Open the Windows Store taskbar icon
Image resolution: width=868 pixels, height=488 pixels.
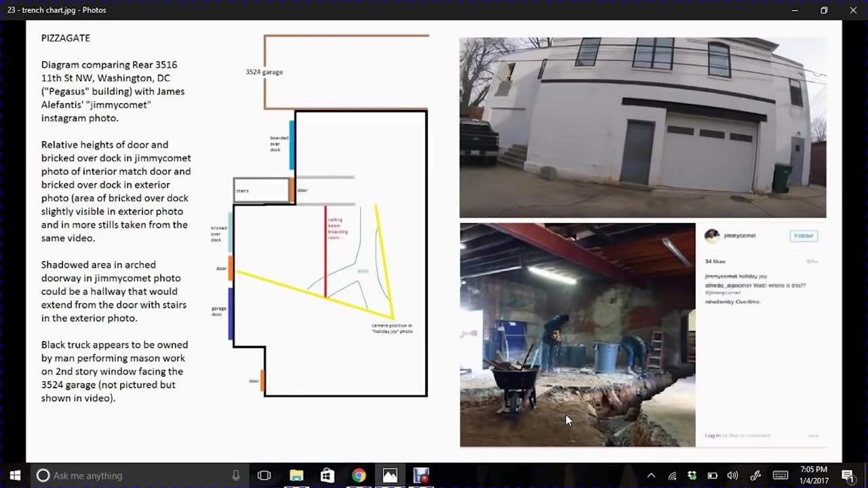(x=328, y=475)
